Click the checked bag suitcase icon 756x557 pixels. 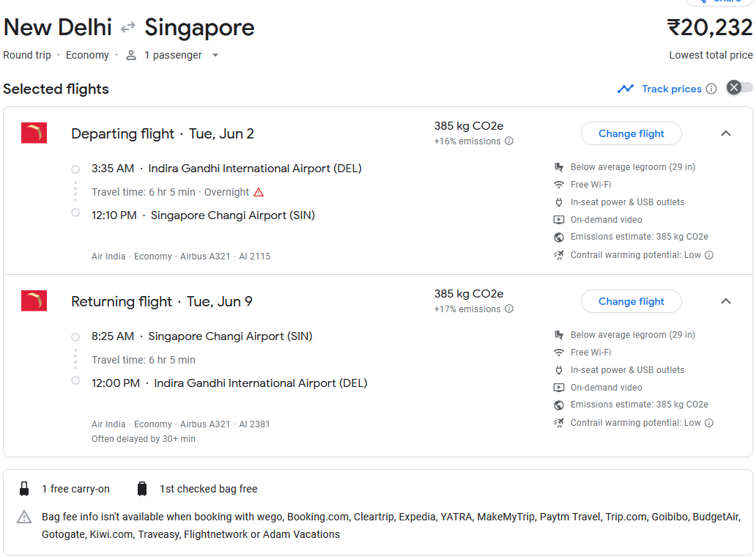(142, 489)
